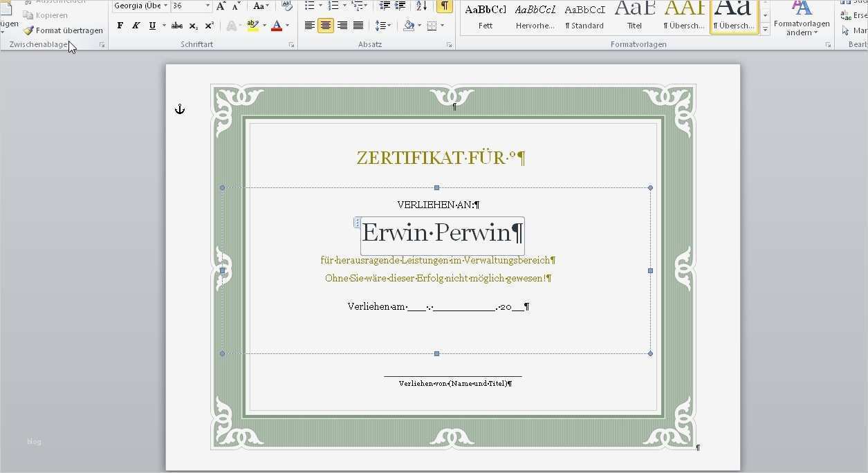The height and width of the screenshot is (473, 868).
Task: Apply the Standard style from Formatvorlagen
Action: [x=584, y=14]
